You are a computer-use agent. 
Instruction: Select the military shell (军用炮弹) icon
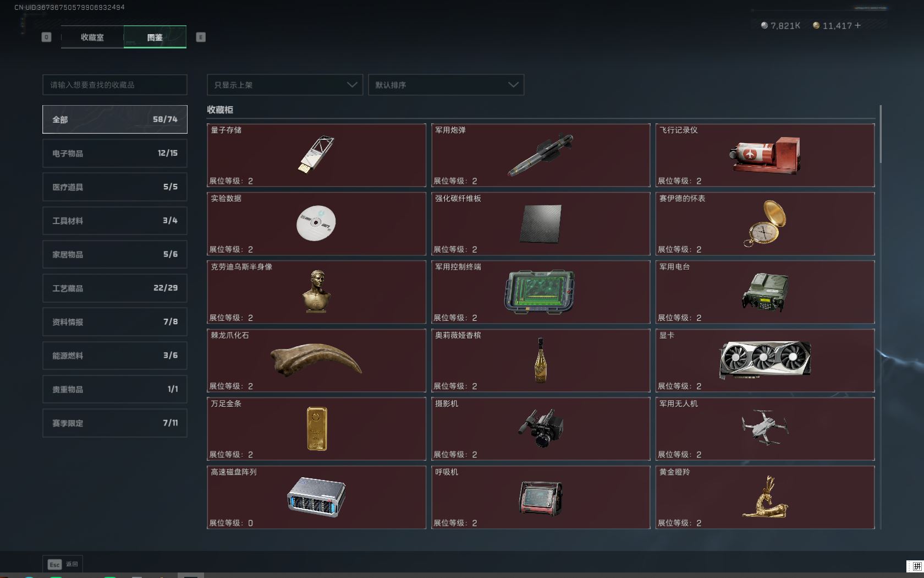click(x=540, y=155)
